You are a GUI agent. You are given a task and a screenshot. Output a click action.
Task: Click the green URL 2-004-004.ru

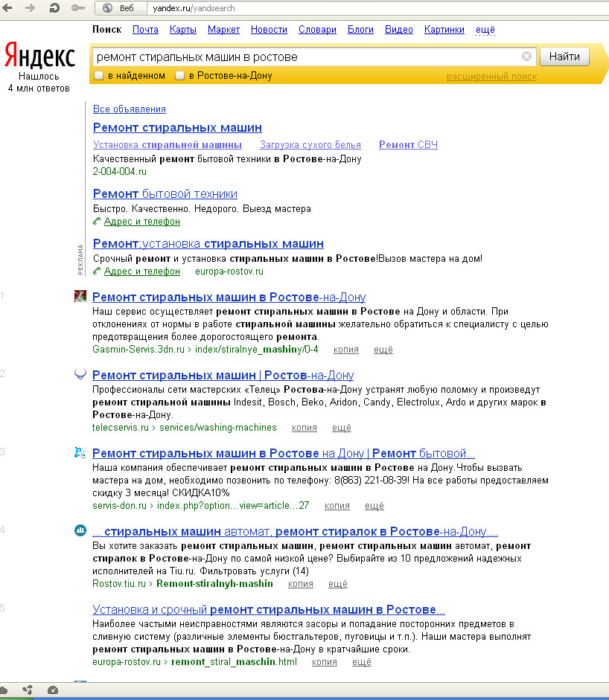(119, 171)
